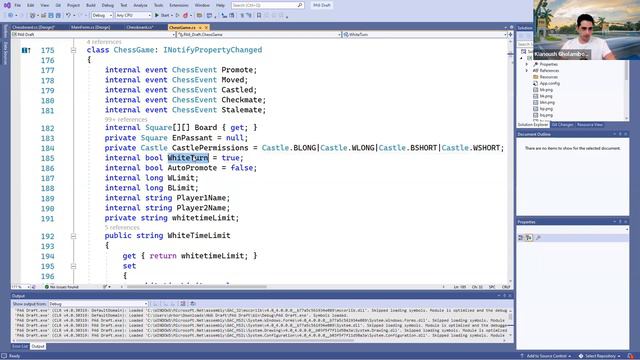Open the File menu
Viewport: 640px width, 360px height.
coord(18,5)
